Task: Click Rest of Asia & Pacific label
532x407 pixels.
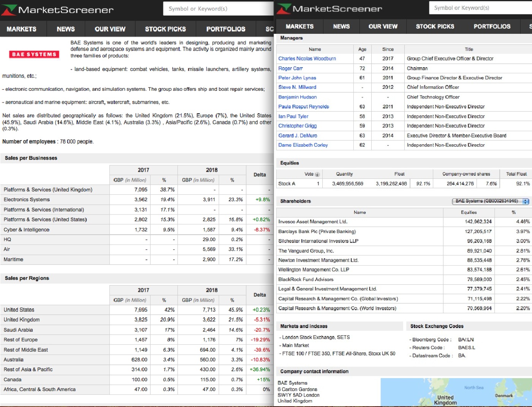Action: (x=28, y=369)
